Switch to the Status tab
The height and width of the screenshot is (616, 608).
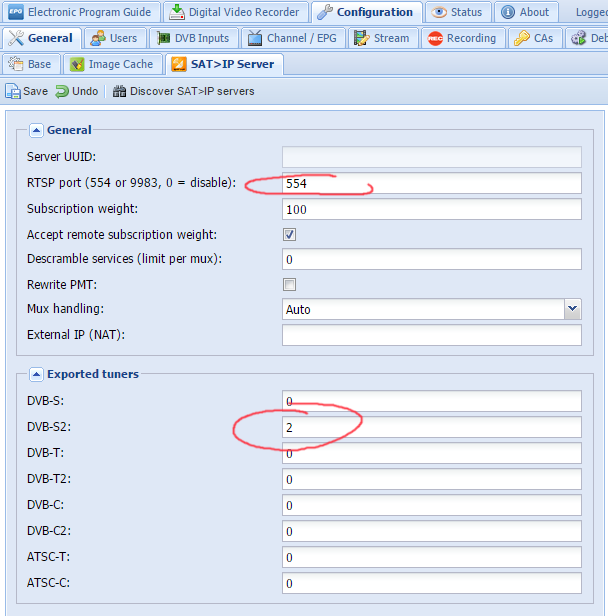point(457,12)
